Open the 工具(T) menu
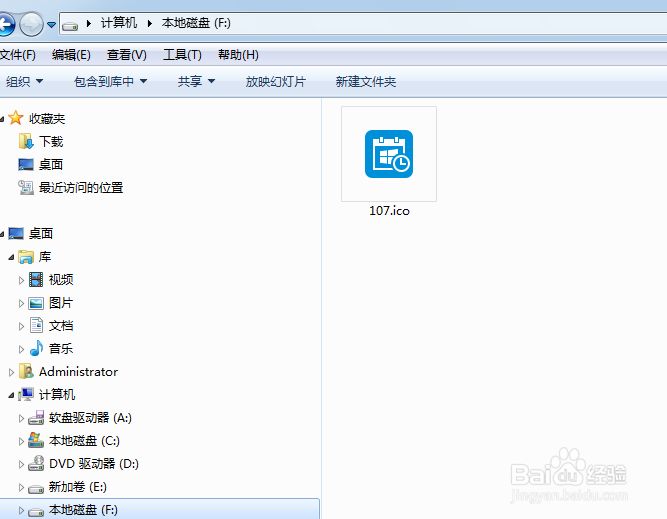Viewport: 667px width, 519px height. pos(182,55)
